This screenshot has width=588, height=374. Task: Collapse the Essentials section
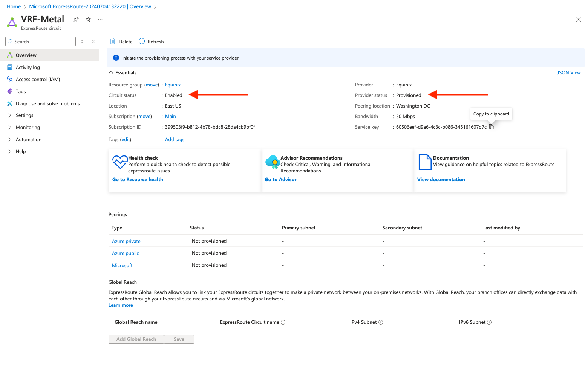(x=111, y=72)
